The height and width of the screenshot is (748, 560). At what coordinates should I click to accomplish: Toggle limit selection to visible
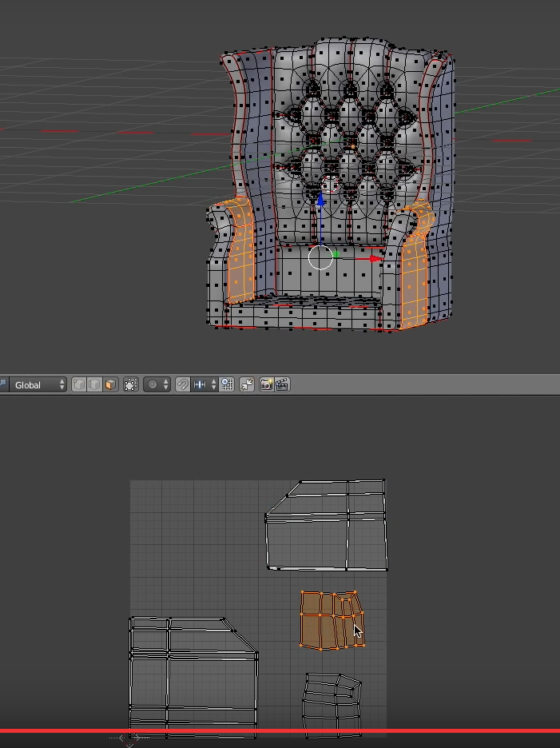pyautogui.click(x=131, y=385)
